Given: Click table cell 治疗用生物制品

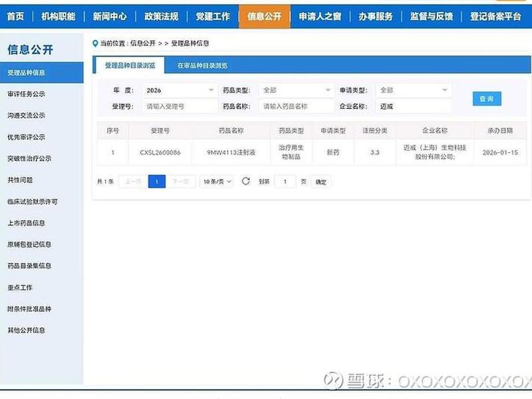Looking at the screenshot, I should [291, 152].
